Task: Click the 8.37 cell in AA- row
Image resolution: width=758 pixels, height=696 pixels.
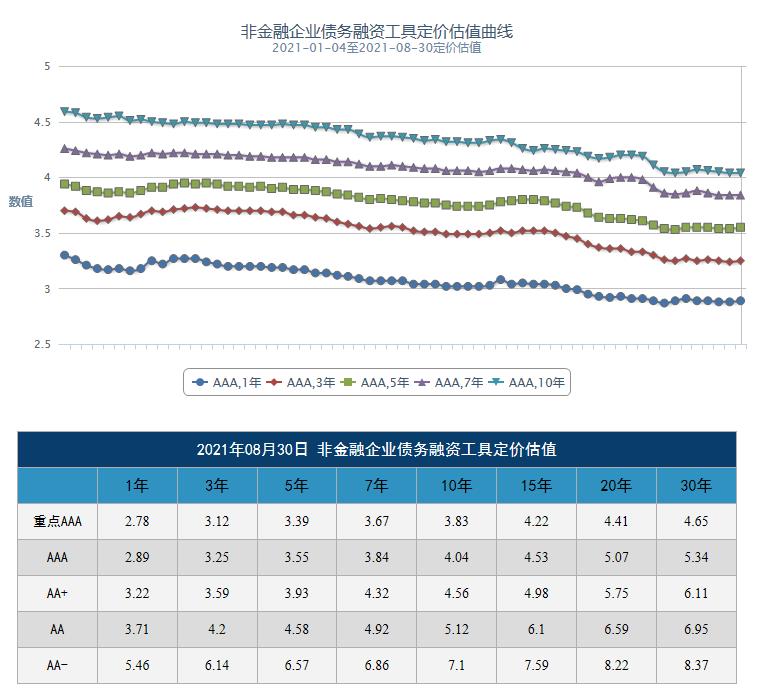Action: 696,664
